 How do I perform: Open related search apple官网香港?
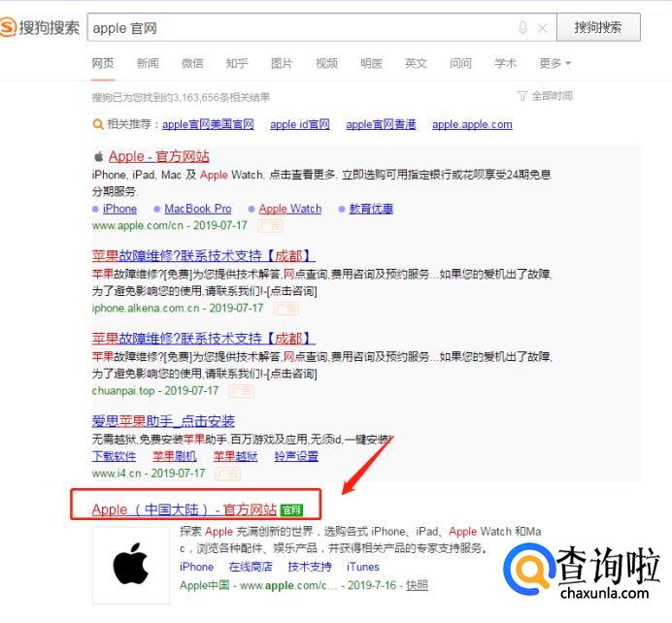point(381,124)
